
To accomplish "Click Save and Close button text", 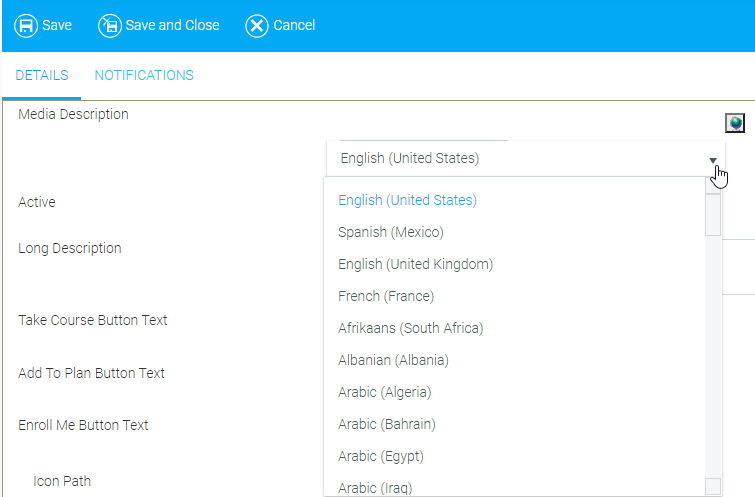I will click(172, 25).
